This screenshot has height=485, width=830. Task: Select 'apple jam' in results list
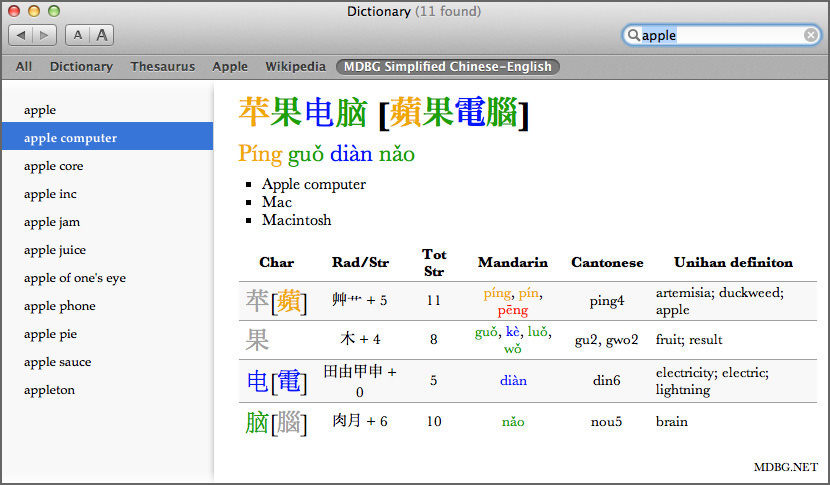pyautogui.click(x=107, y=222)
